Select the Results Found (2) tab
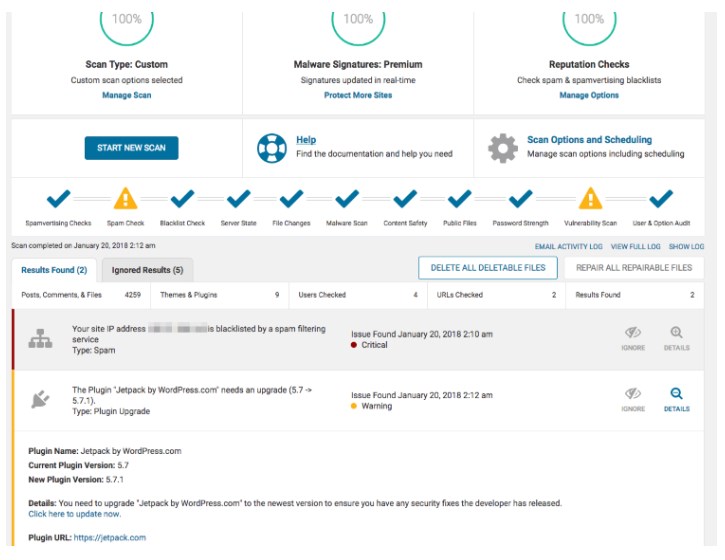The image size is (725, 560). pyautogui.click(x=54, y=270)
